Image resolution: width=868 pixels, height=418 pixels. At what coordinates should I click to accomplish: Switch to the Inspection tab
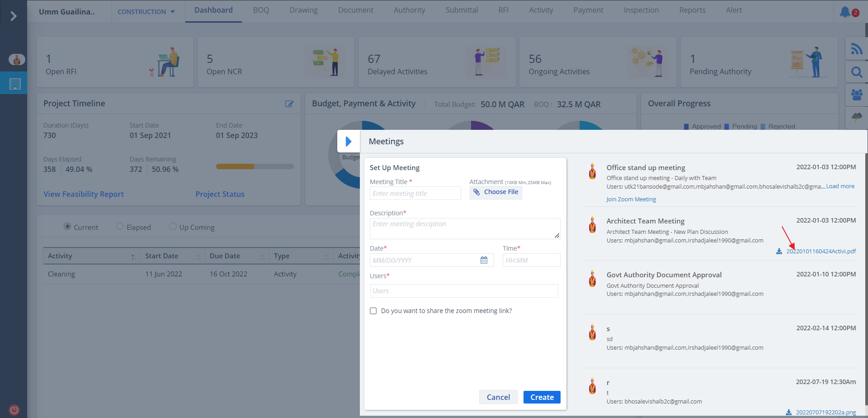[641, 10]
